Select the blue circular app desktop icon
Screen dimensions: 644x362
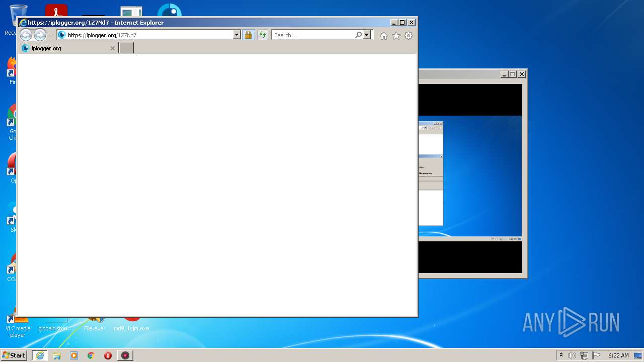[x=170, y=11]
